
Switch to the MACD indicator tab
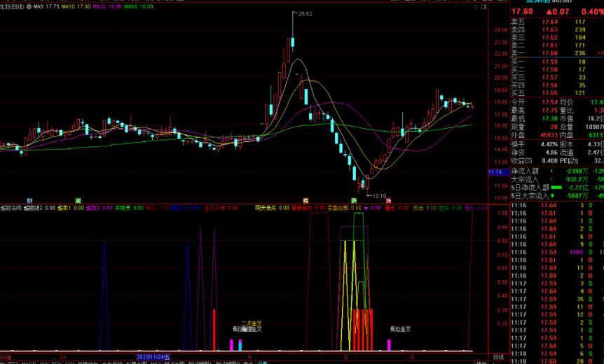[29, 363]
